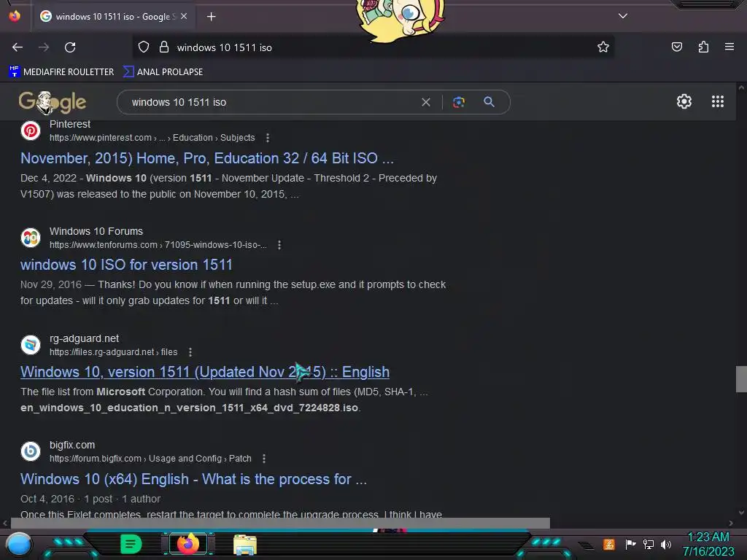Open more options for the tenforums result
This screenshot has height=560, width=747.
point(279,245)
